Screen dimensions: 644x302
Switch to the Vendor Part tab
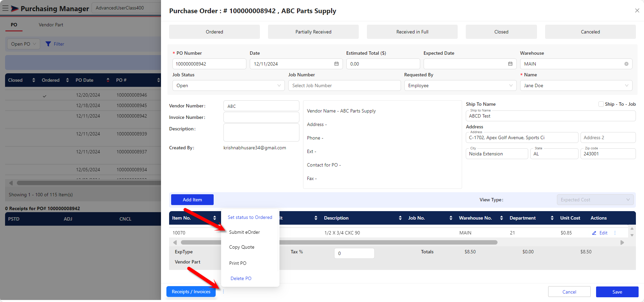(51, 25)
